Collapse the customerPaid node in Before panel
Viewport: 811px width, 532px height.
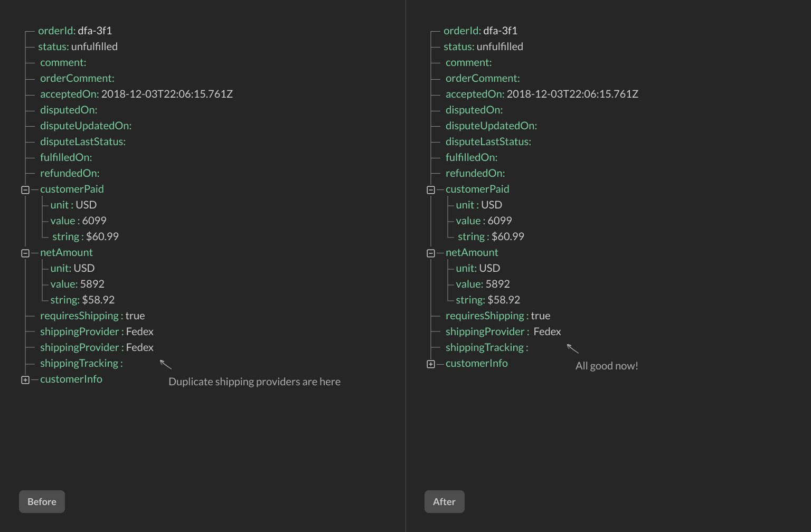[x=25, y=189]
